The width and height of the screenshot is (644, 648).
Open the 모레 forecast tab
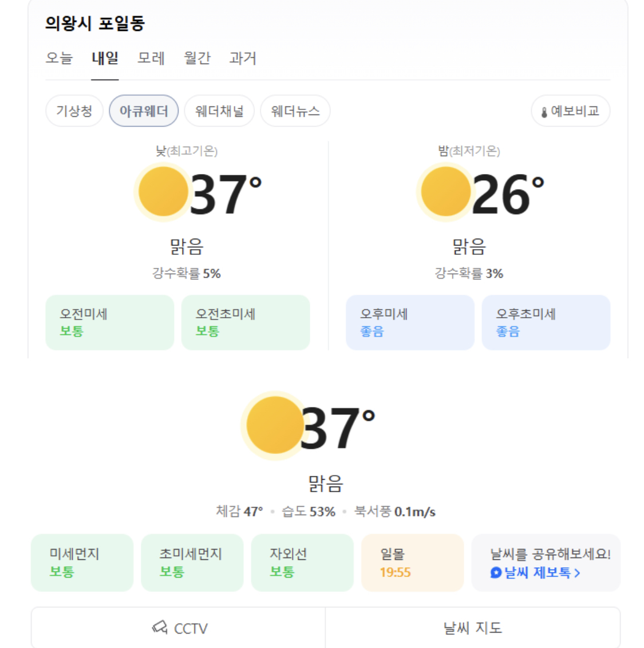click(x=151, y=58)
